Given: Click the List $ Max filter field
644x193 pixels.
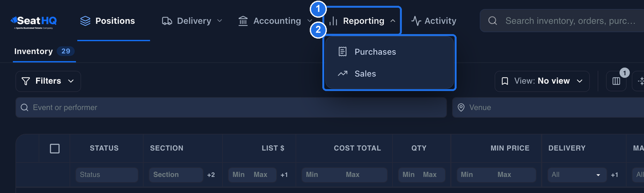Looking at the screenshot, I should [262, 175].
